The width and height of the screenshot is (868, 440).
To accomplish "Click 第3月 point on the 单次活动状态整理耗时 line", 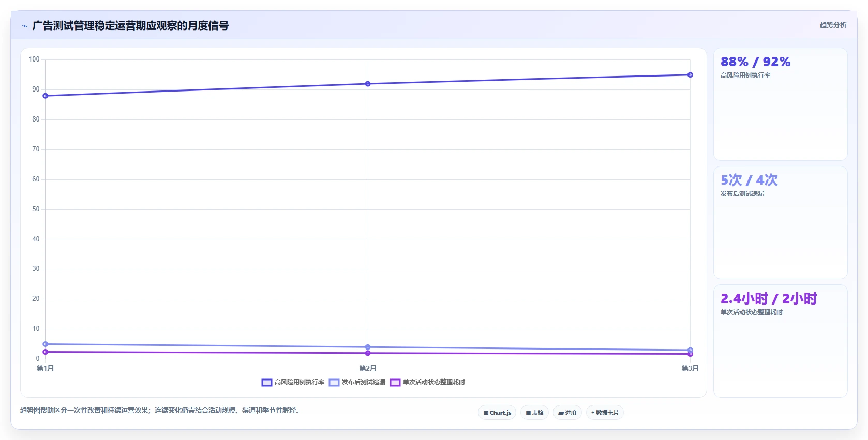I will click(690, 354).
